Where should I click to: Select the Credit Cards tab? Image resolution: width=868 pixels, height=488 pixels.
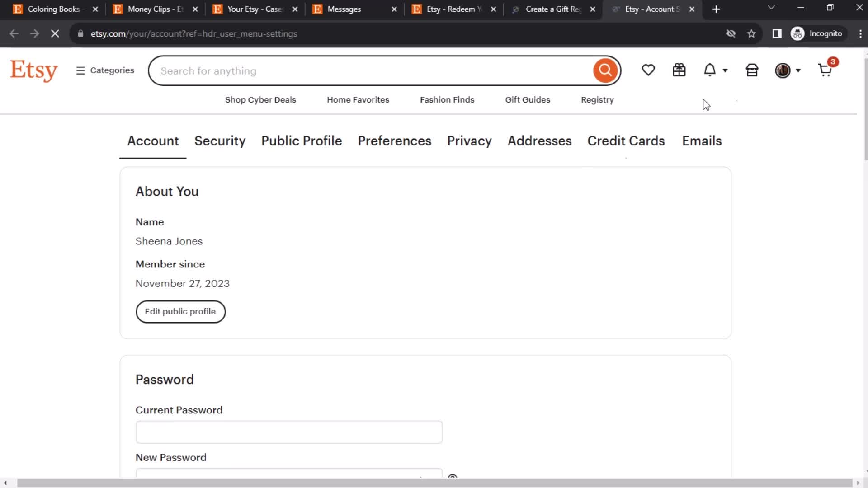point(625,141)
